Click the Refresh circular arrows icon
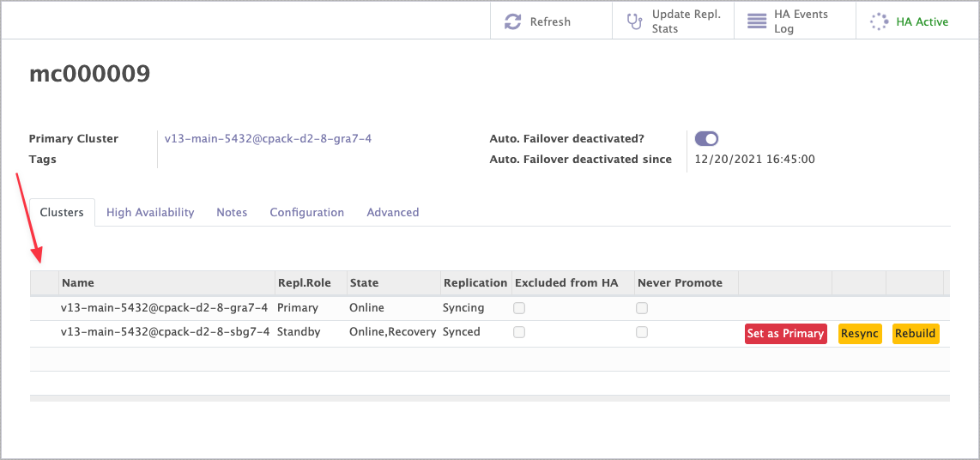Screen dimensions: 980x460 coord(512,21)
